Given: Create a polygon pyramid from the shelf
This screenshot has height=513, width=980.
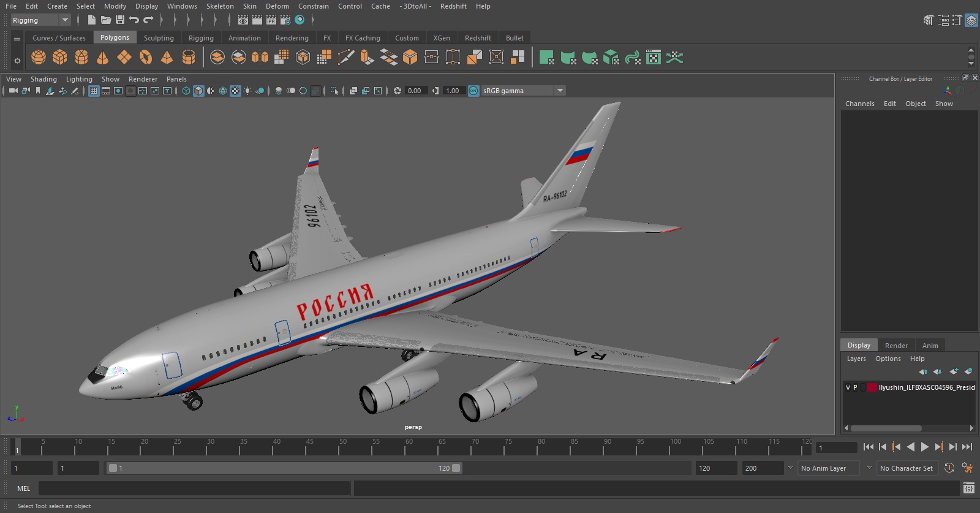Looking at the screenshot, I should 167,58.
